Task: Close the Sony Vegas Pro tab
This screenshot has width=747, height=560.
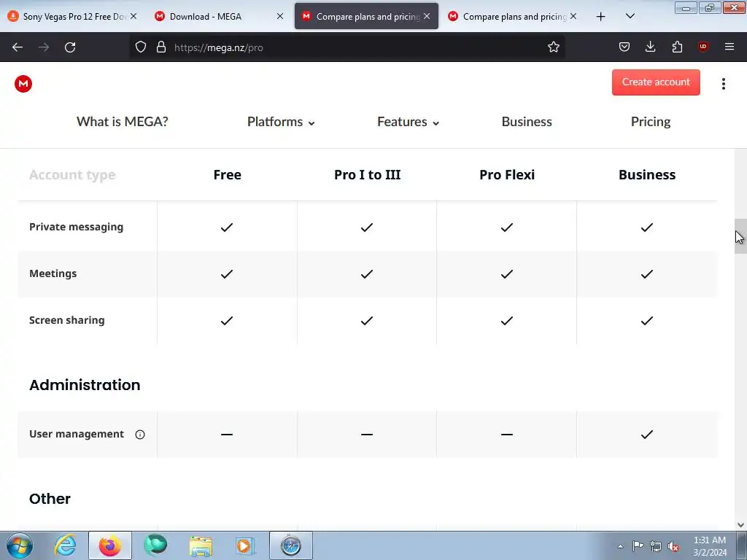Action: pos(133,16)
